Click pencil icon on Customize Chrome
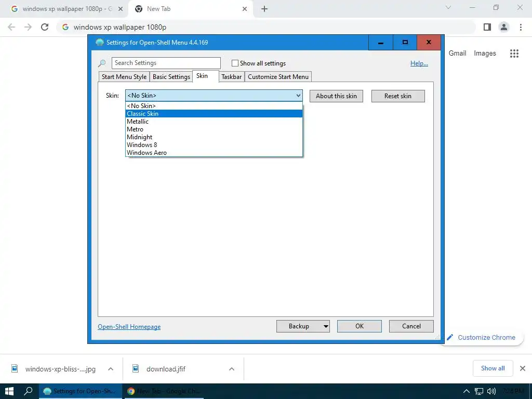 click(x=450, y=337)
